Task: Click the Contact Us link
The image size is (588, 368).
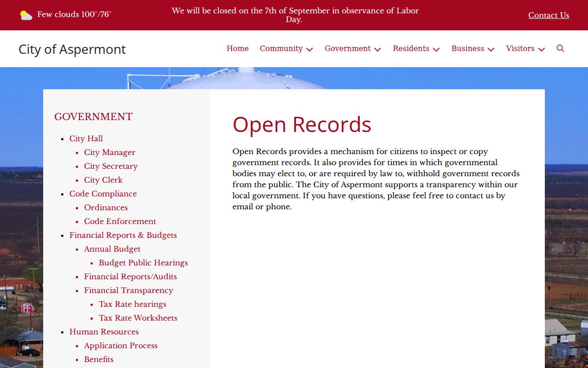Action: coord(548,15)
